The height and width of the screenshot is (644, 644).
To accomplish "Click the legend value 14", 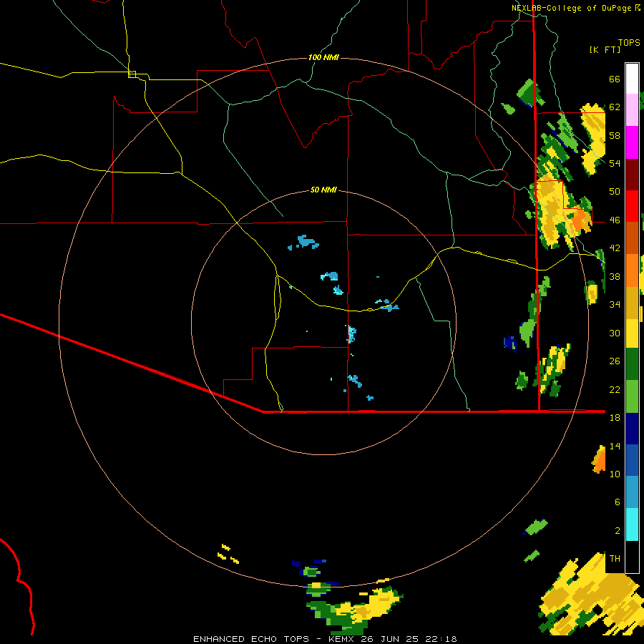I will 615,446.
